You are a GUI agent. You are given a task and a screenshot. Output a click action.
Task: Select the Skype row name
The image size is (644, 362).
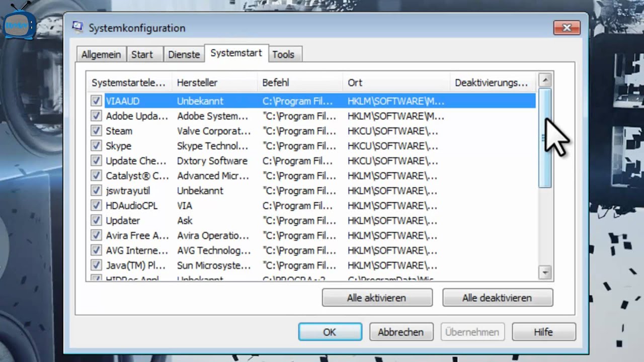[119, 146]
